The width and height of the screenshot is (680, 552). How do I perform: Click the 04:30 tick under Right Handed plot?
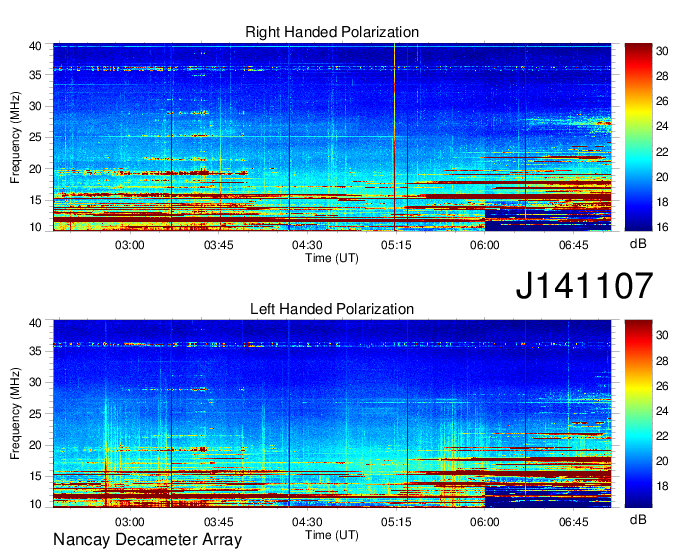pos(307,245)
